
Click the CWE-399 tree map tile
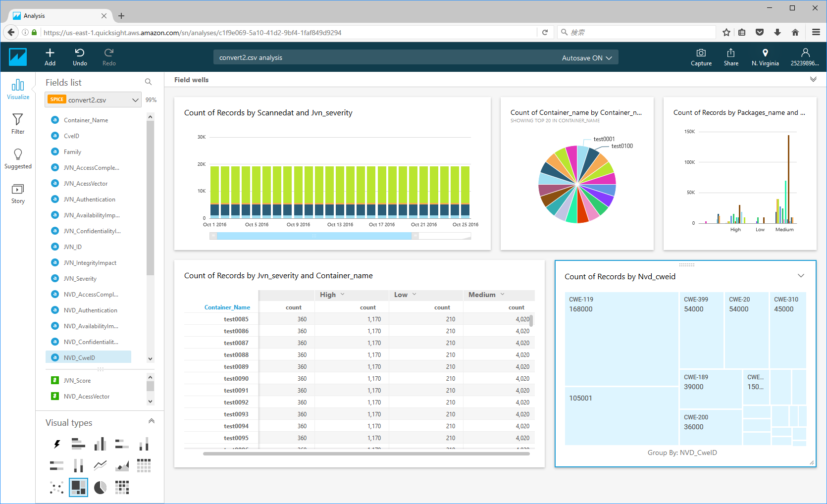pos(701,330)
